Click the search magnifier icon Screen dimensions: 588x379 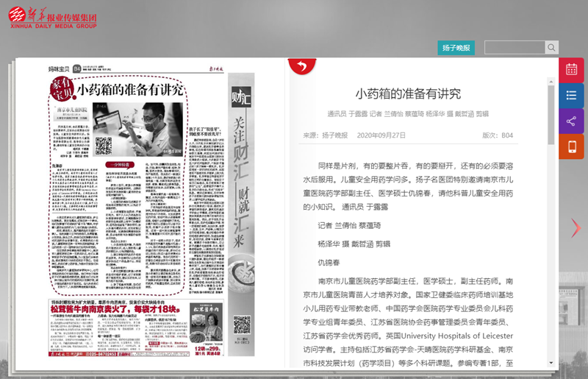coord(552,48)
